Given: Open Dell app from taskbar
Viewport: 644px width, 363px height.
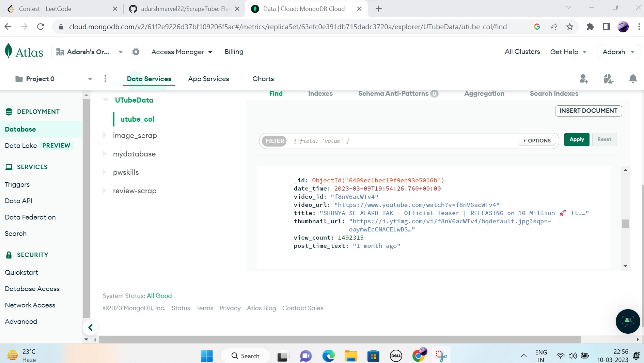Looking at the screenshot, I should [396, 356].
